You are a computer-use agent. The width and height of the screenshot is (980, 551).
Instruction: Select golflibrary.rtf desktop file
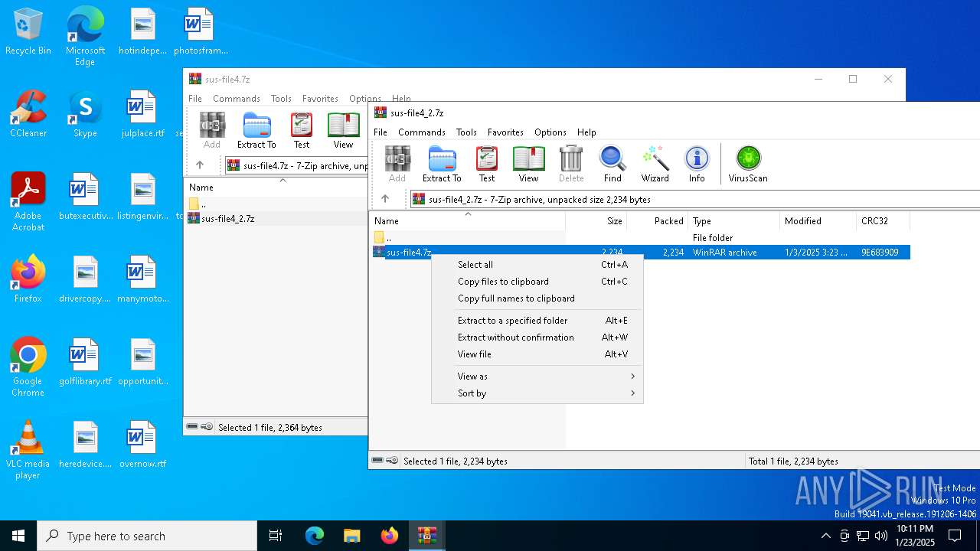point(85,362)
